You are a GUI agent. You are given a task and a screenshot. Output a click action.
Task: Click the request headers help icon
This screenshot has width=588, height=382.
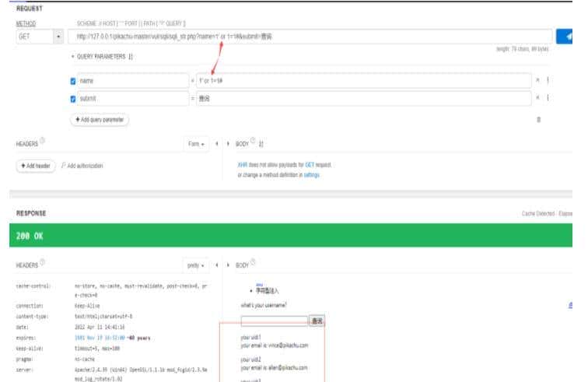point(42,141)
